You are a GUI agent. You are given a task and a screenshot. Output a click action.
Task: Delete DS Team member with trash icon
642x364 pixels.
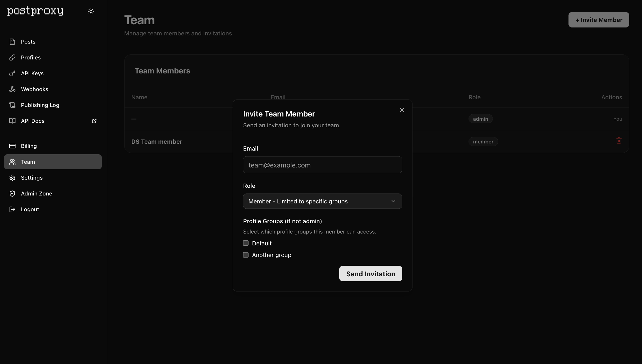[x=619, y=141]
